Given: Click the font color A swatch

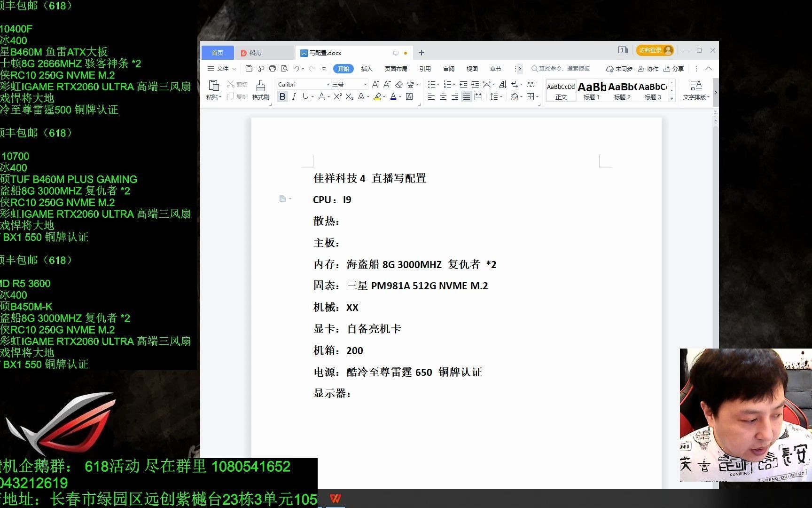Looking at the screenshot, I should (394, 96).
